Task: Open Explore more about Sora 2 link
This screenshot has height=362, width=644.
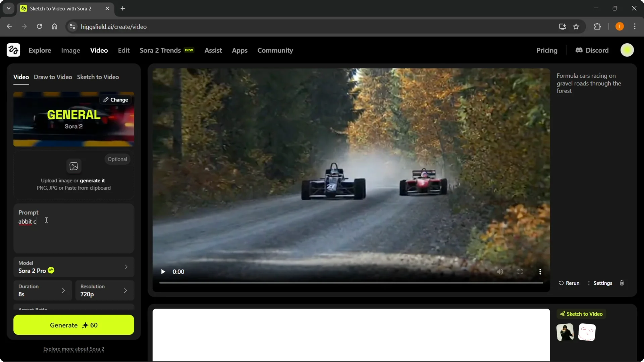Action: 74,349
